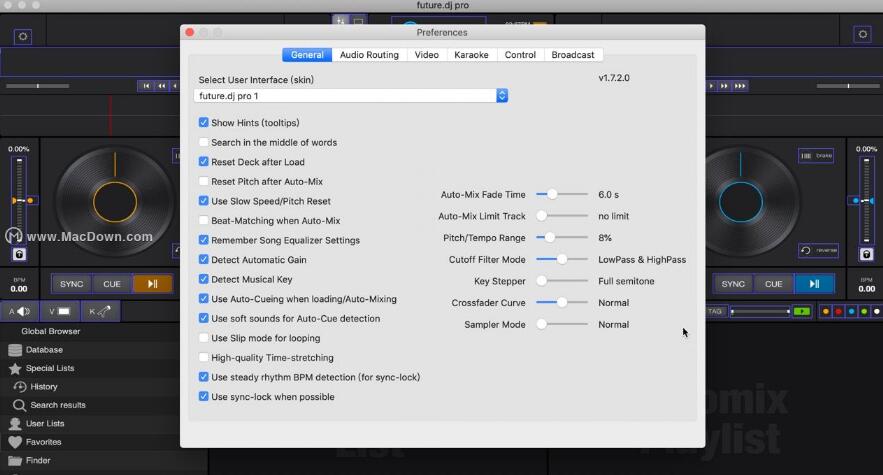Adjust Auto-Mix Fade Time slider
The width and height of the screenshot is (883, 475).
pos(561,194)
